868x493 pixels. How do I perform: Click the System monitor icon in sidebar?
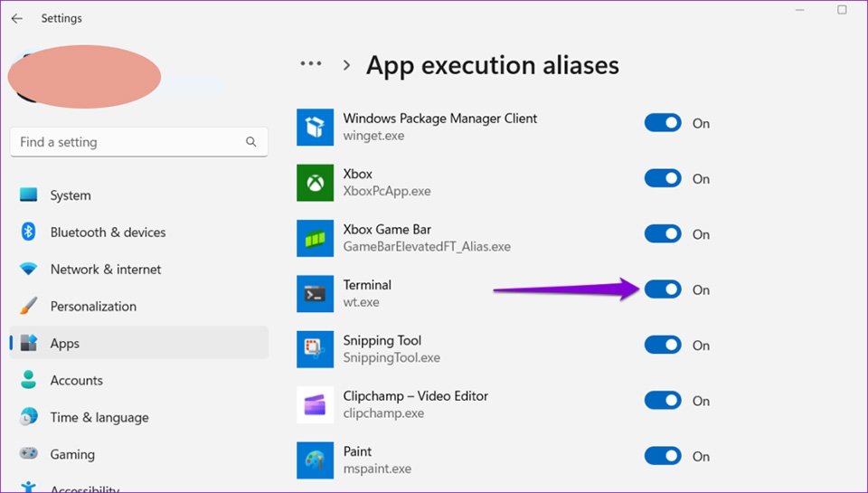tap(28, 194)
